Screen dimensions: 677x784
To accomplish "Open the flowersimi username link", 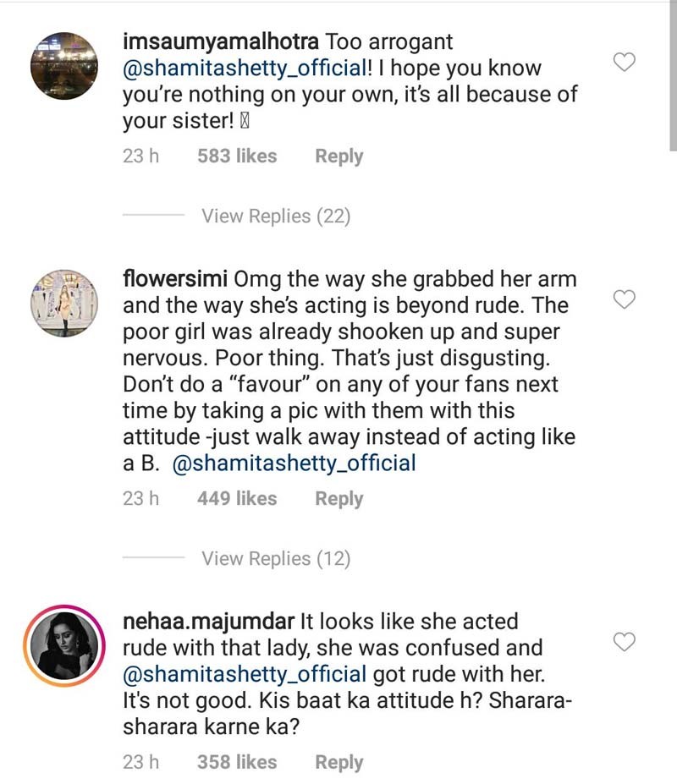I will coord(175,278).
